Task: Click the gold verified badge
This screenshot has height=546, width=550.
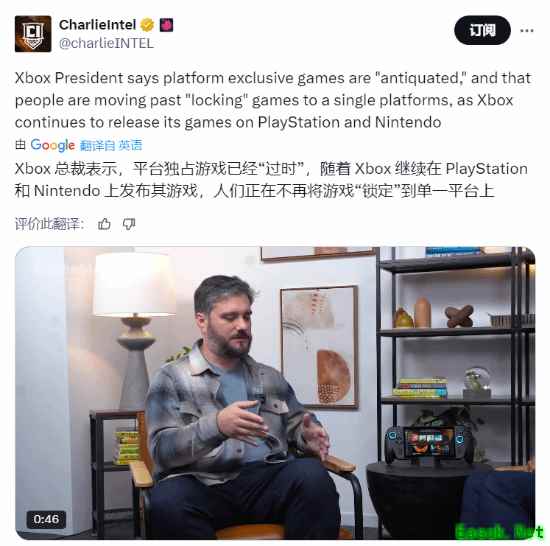Action: (147, 25)
